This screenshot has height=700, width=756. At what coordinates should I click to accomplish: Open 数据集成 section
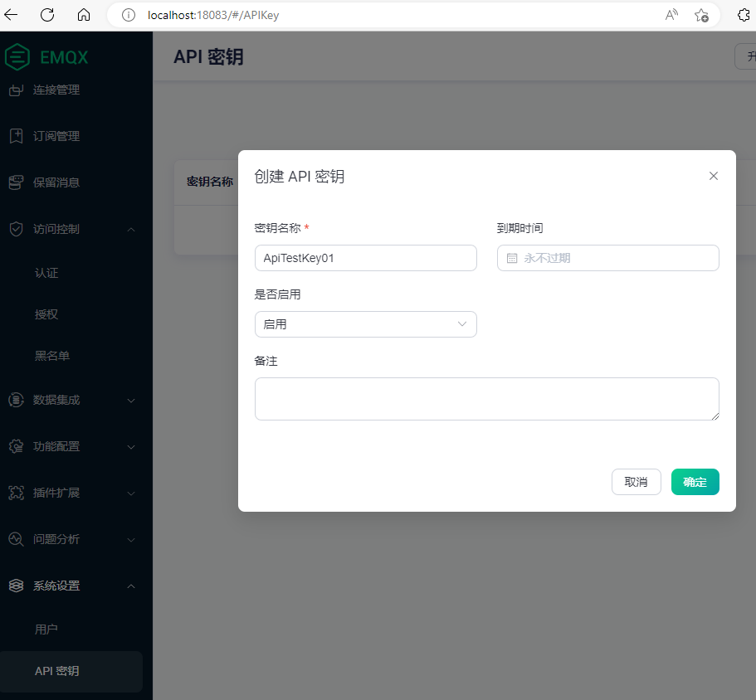point(56,400)
